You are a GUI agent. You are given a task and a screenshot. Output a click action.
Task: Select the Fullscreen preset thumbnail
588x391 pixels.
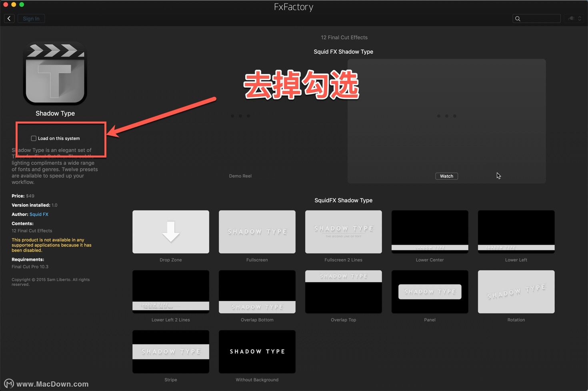tap(257, 232)
